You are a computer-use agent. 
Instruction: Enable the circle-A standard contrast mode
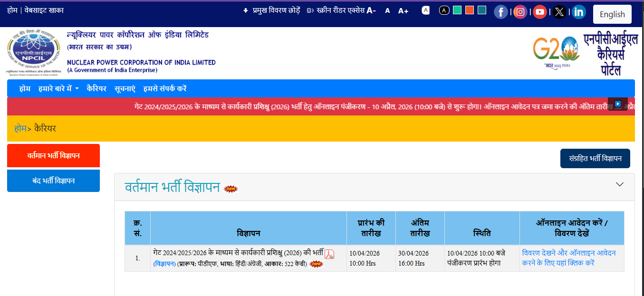click(444, 10)
